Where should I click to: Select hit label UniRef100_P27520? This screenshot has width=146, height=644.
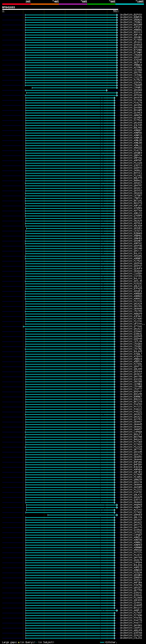coord(131,261)
